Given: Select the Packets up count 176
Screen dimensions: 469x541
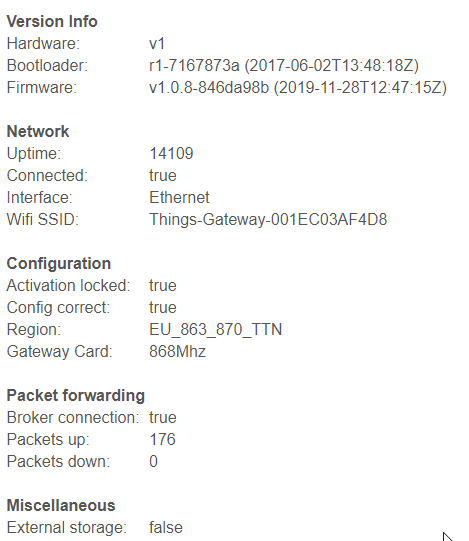Looking at the screenshot, I should pyautogui.click(x=162, y=440).
